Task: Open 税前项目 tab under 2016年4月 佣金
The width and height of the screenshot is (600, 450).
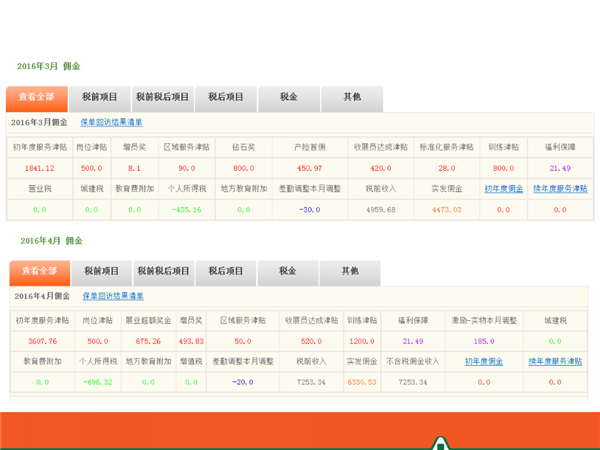Action: [x=101, y=271]
